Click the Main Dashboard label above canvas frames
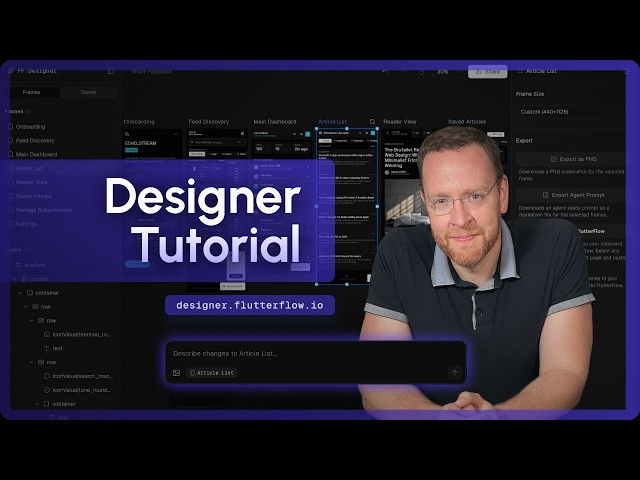Viewport: 640px width, 480px height. tap(275, 122)
